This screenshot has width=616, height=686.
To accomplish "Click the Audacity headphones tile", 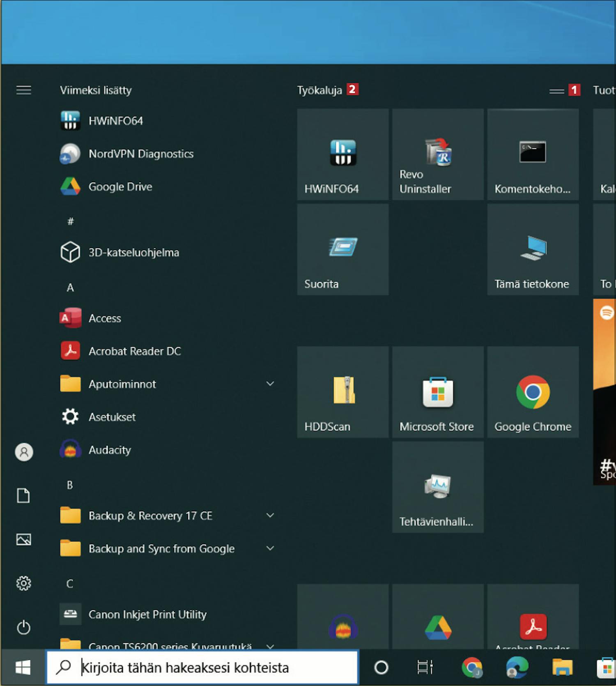I will point(343,617).
